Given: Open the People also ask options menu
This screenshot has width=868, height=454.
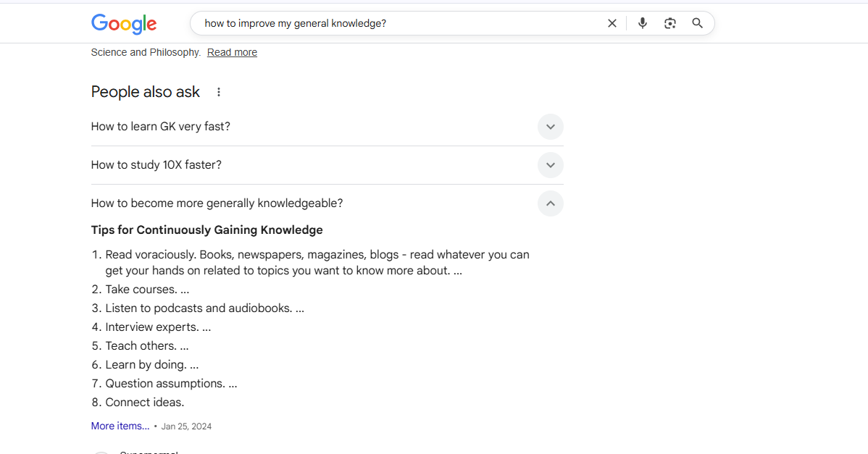Looking at the screenshot, I should pyautogui.click(x=219, y=92).
